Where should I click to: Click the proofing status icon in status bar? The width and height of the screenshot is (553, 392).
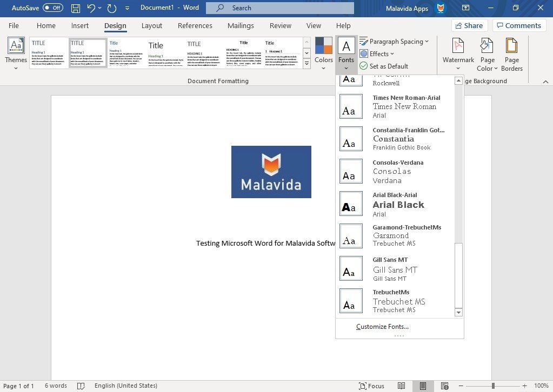(x=81, y=386)
